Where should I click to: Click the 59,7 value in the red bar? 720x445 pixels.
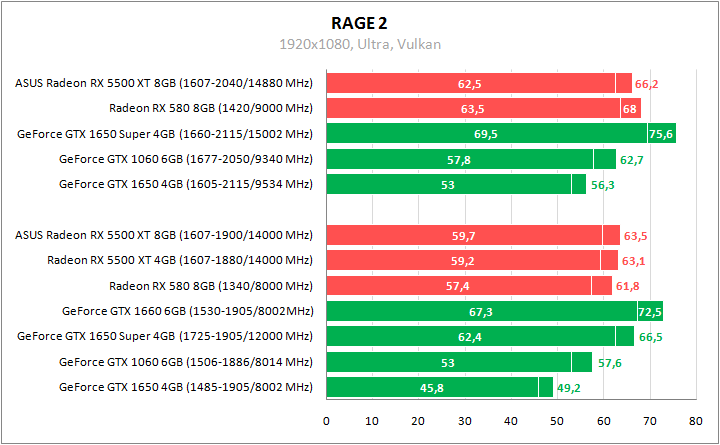(x=463, y=236)
